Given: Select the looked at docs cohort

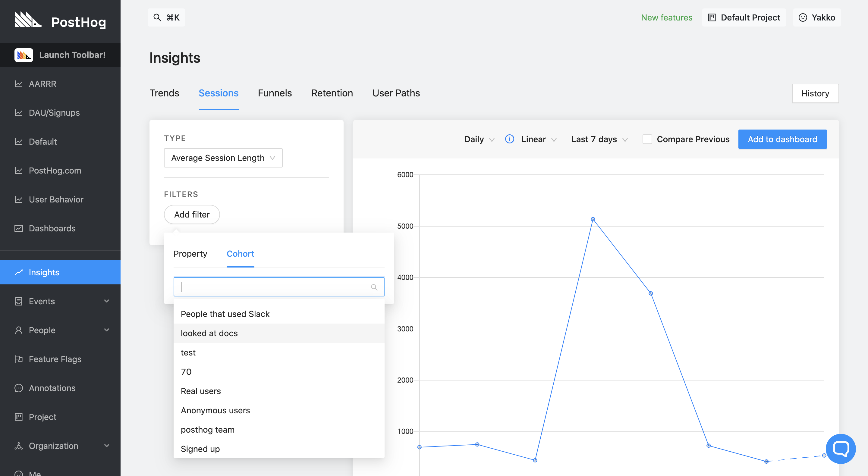Looking at the screenshot, I should (209, 333).
